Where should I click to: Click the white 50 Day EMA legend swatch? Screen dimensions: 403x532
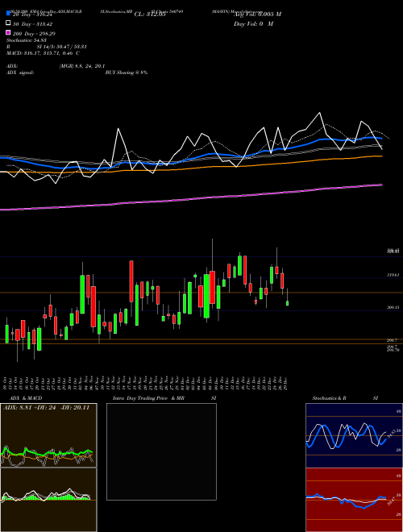coord(9,23)
